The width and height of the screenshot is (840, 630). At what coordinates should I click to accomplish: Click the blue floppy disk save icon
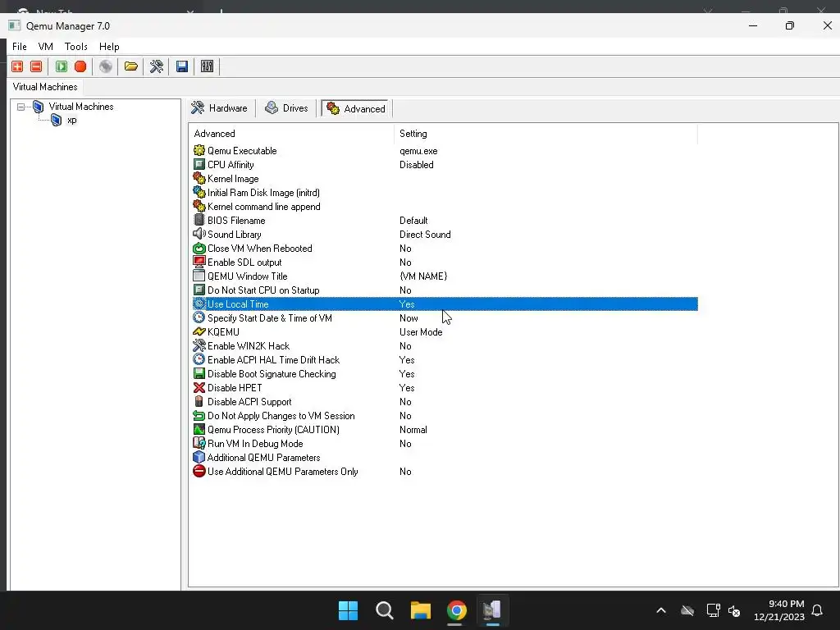coord(181,66)
